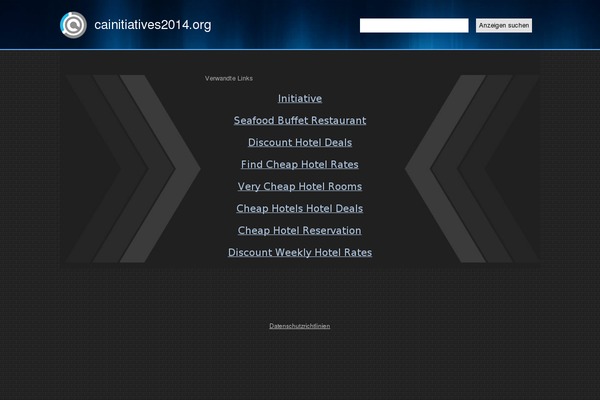Image resolution: width=600 pixels, height=400 pixels.
Task: Click empty dark area below the privacy link
Action: 299,368
